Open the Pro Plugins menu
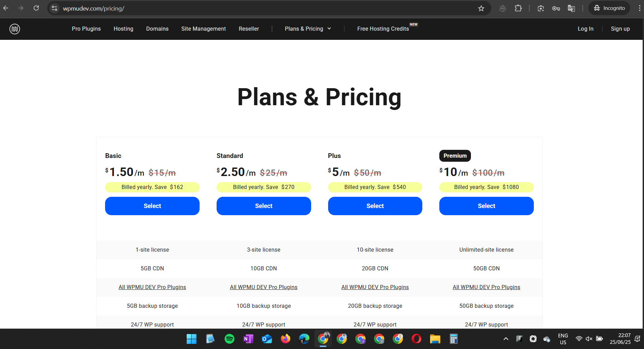The image size is (644, 349). [86, 29]
